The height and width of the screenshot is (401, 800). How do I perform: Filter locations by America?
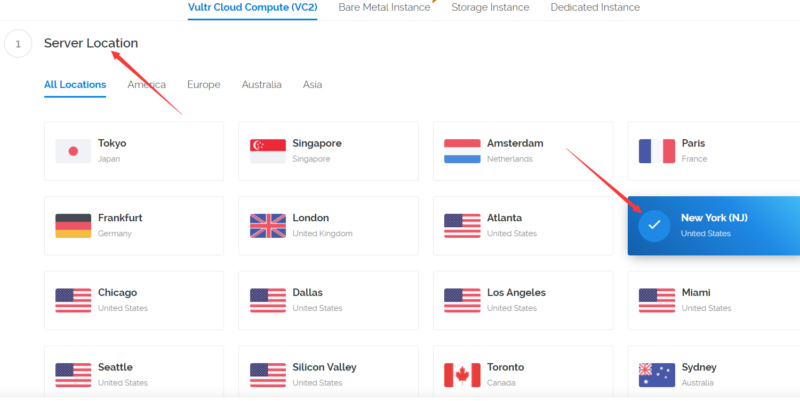[x=147, y=85]
